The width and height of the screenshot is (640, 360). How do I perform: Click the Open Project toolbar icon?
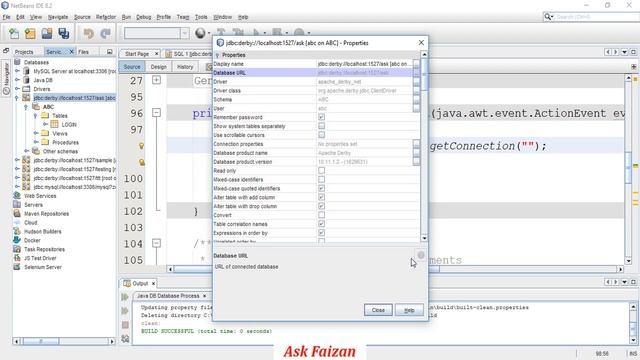click(47, 33)
